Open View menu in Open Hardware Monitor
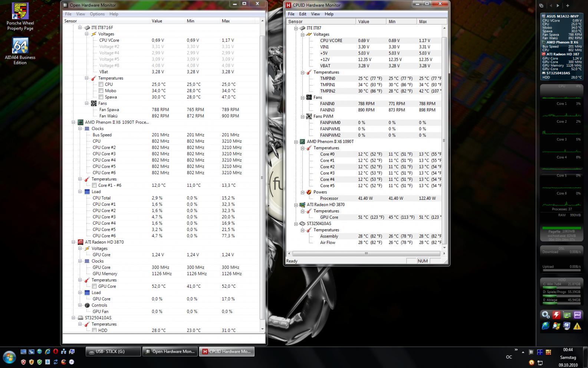588x368 pixels. pos(81,14)
